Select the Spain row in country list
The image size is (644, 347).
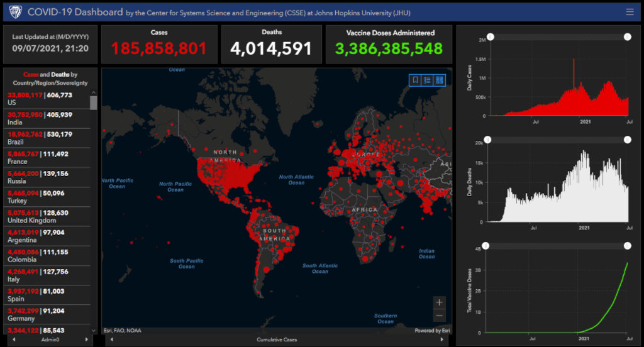[x=47, y=295]
